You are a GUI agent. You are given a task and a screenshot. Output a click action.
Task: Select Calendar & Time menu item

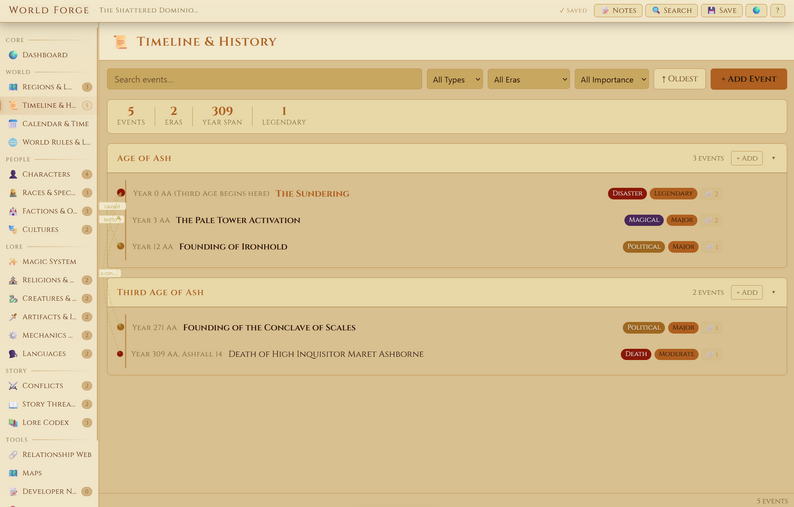(49, 124)
